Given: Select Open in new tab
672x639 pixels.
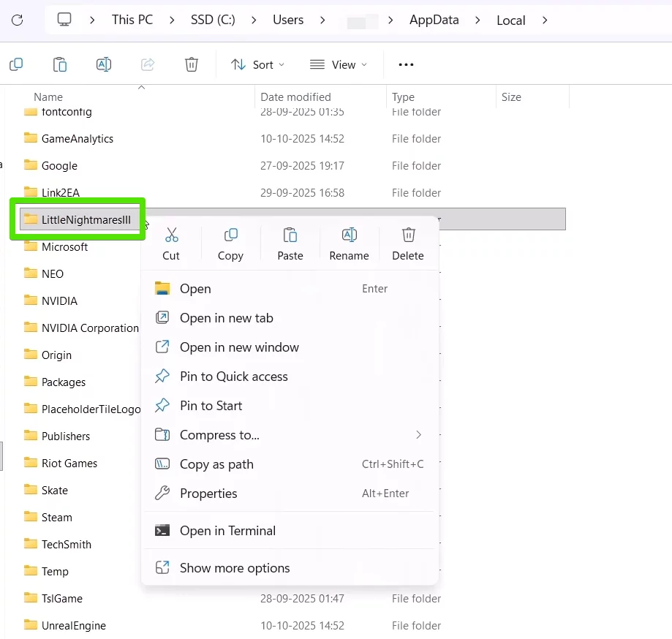Looking at the screenshot, I should [x=226, y=318].
